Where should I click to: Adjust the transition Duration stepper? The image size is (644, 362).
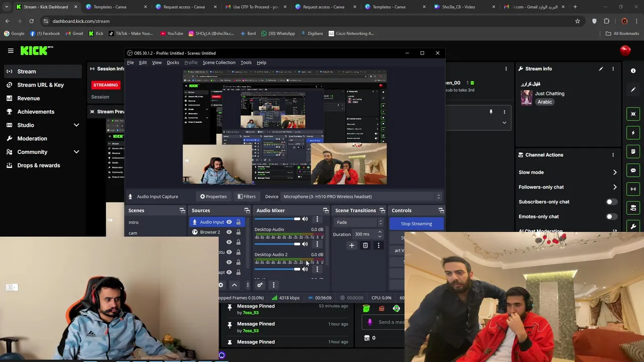(380, 234)
